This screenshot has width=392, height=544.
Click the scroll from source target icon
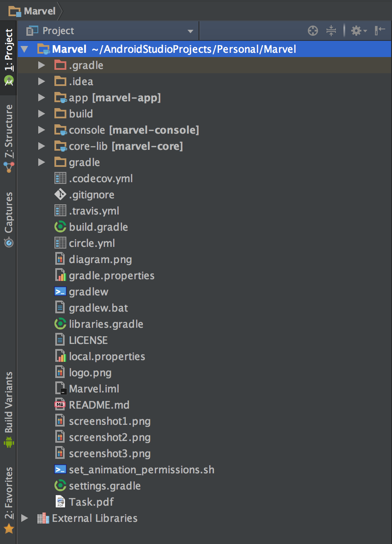tap(312, 31)
